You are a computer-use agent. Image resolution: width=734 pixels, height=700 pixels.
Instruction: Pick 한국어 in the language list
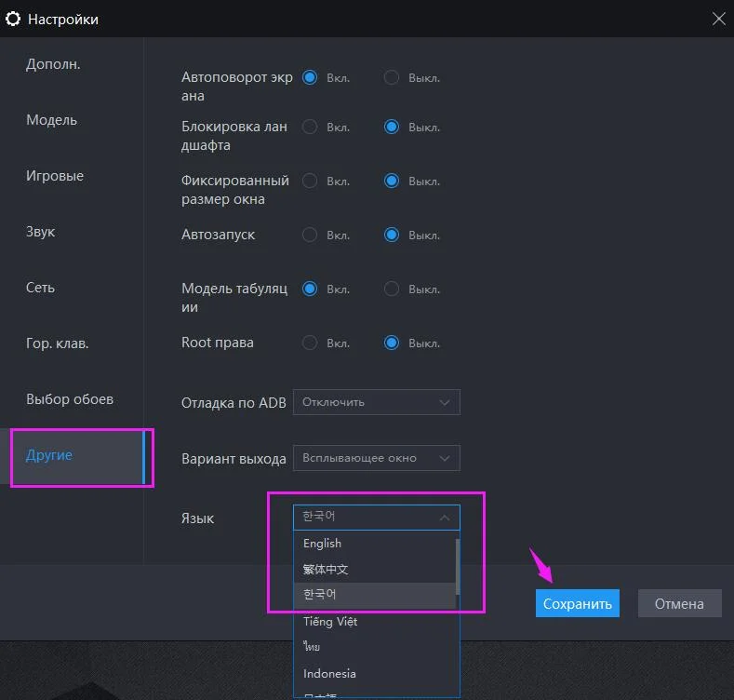point(374,595)
